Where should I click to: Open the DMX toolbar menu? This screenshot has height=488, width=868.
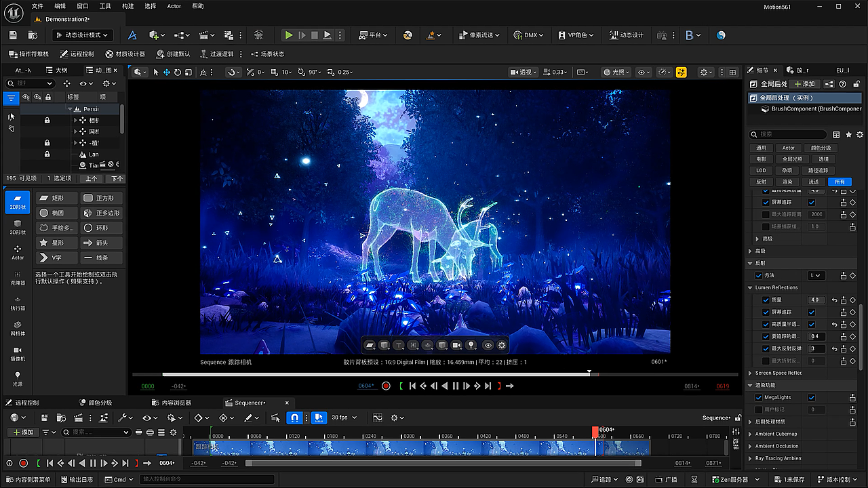pyautogui.click(x=530, y=35)
